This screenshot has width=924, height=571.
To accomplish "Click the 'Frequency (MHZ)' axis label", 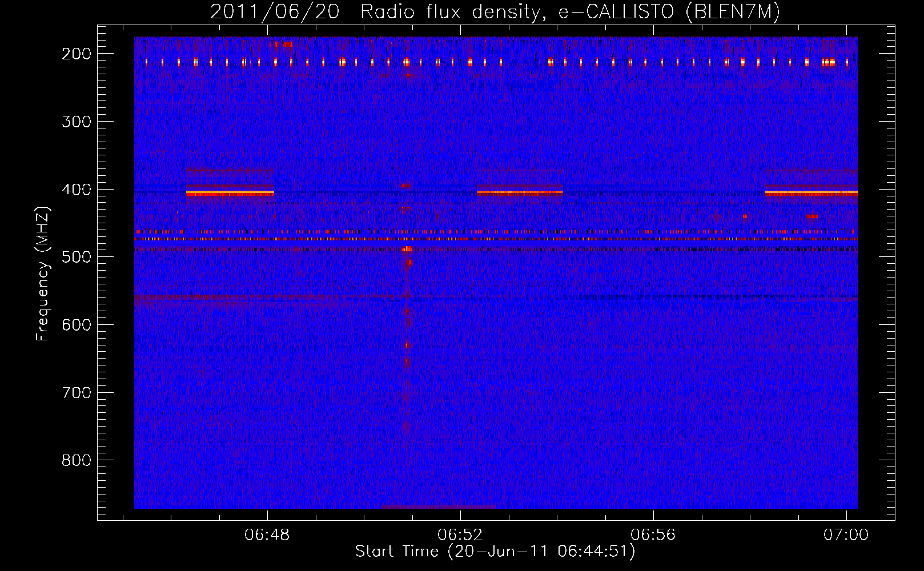I will (43, 274).
